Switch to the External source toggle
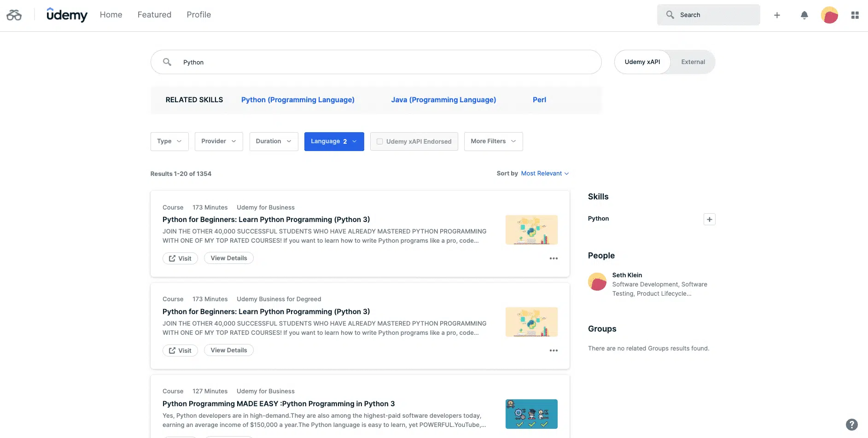This screenshot has width=868, height=438. [693, 62]
